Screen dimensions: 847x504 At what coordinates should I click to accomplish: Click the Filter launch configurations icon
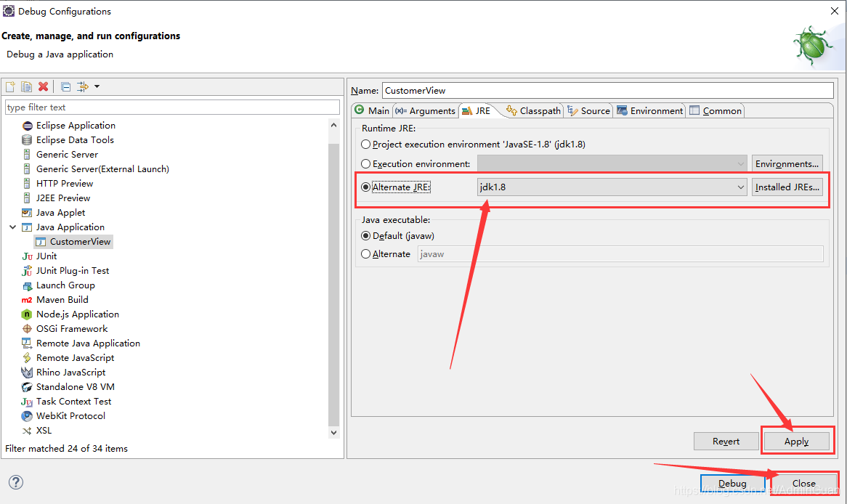point(83,86)
